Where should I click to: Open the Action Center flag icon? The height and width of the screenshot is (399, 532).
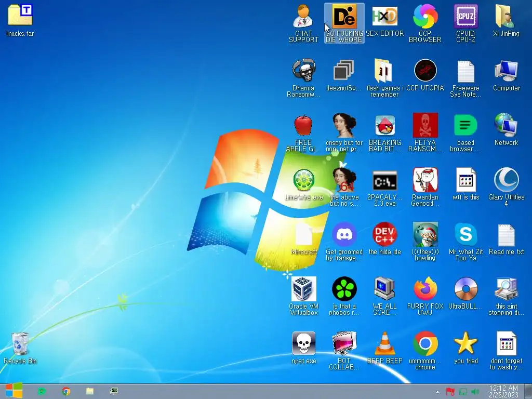coord(450,392)
